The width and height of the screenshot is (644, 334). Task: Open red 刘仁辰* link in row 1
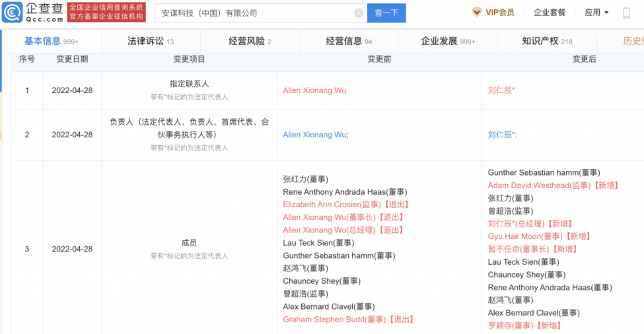pyautogui.click(x=501, y=90)
